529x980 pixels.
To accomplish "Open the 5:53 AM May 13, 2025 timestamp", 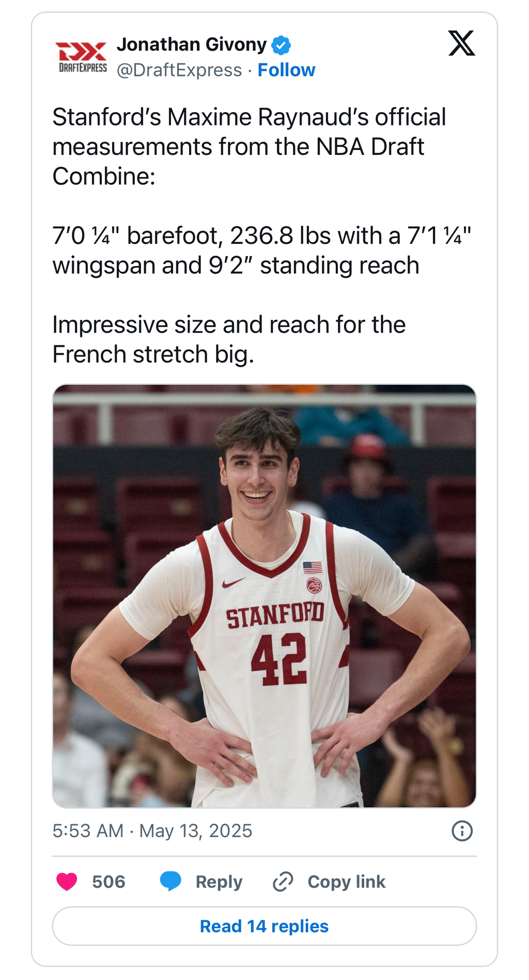I will coord(152,831).
